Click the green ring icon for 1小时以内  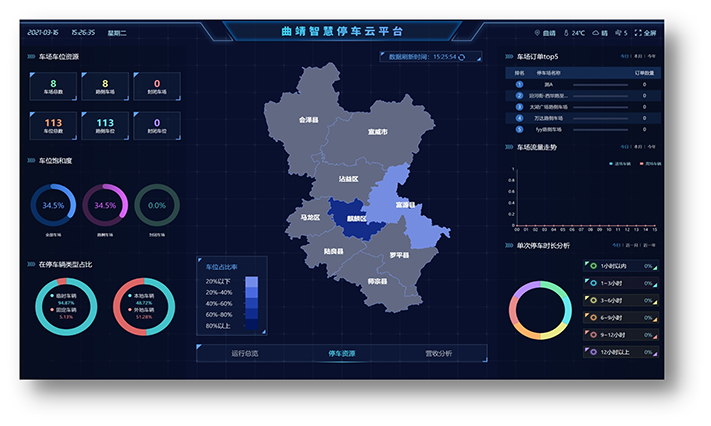(590, 266)
